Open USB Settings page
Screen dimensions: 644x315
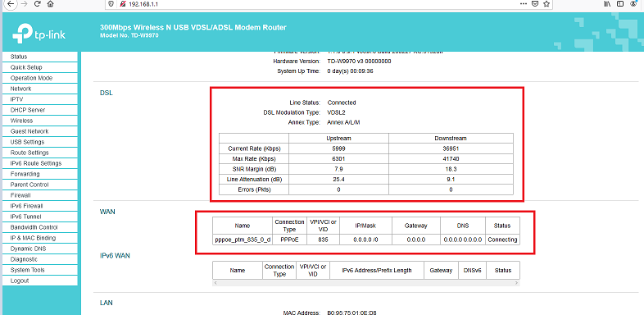(40, 142)
